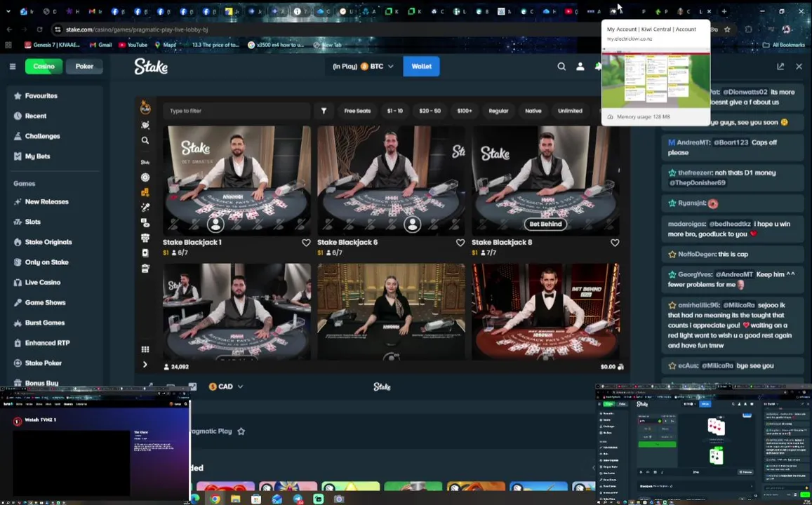Close the chat panel with X
Viewport: 812px width, 505px height.
pyautogui.click(x=799, y=66)
